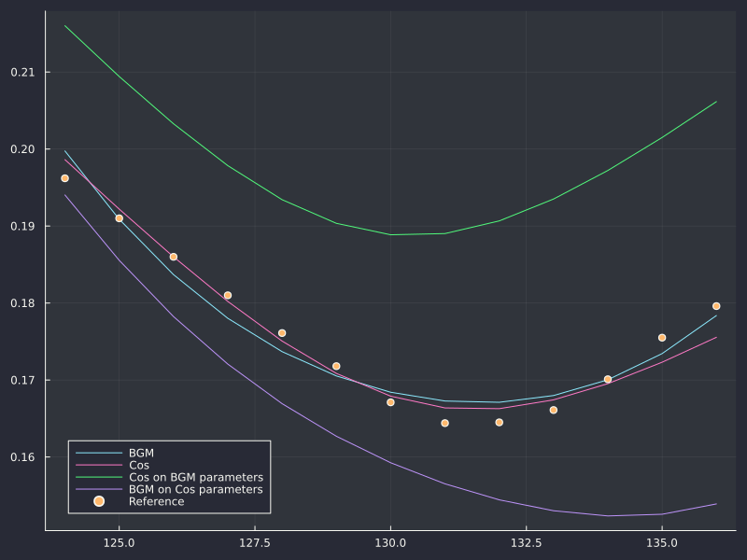Click the orange Reference marker in legend

click(x=99, y=501)
